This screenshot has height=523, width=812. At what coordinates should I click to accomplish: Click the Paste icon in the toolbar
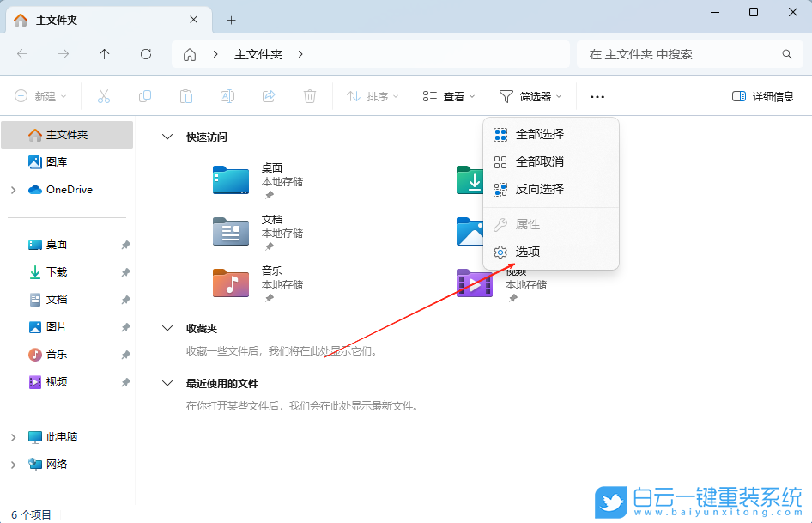click(186, 96)
